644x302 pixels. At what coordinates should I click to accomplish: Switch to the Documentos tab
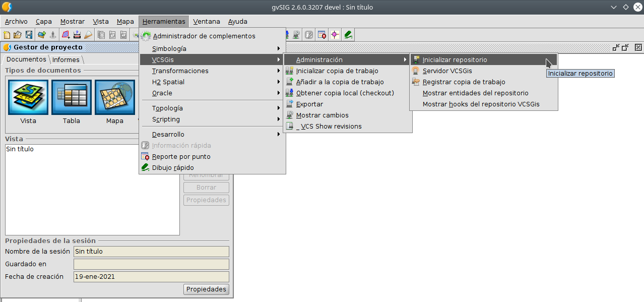[26, 59]
